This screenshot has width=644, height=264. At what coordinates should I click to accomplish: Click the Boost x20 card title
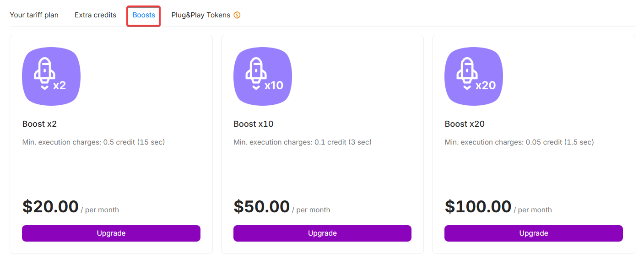pos(465,124)
